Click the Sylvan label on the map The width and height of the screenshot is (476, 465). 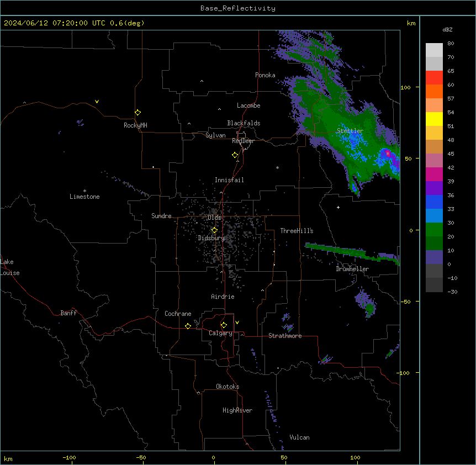point(215,135)
